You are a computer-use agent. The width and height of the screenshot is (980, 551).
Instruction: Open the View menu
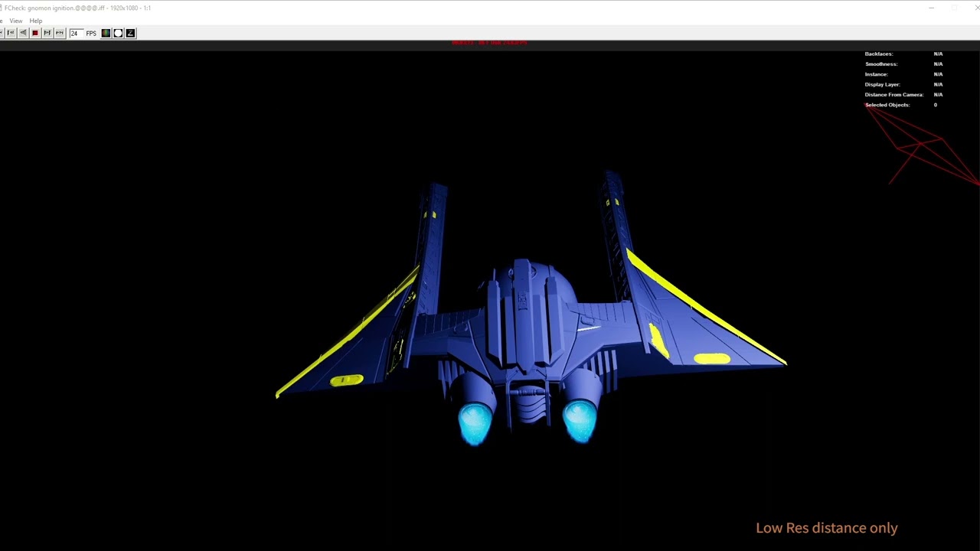pyautogui.click(x=16, y=21)
